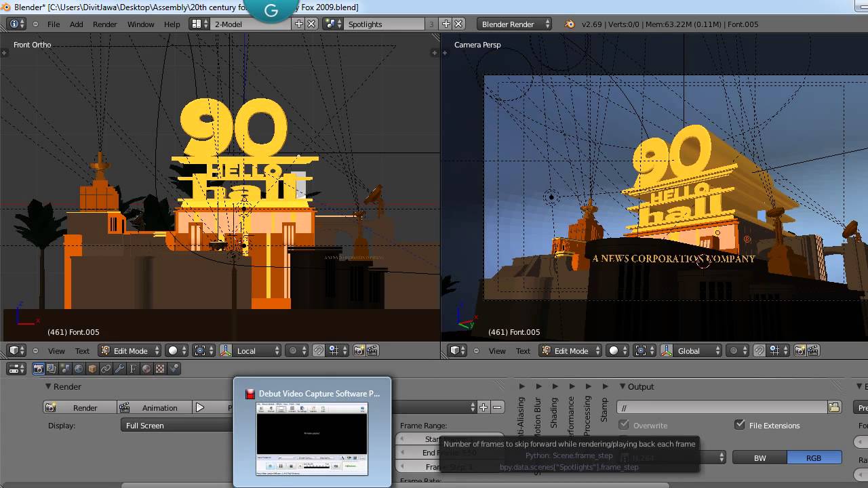868x488 pixels.
Task: Open the File menu
Action: click(x=54, y=24)
